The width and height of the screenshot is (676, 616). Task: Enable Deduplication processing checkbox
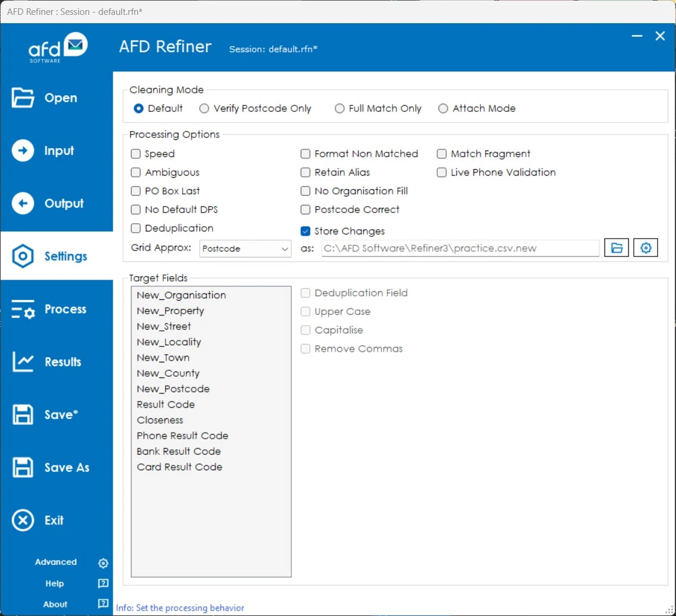(136, 228)
